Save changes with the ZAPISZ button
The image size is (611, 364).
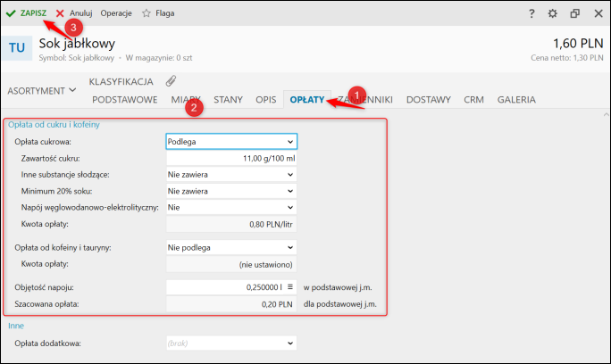coord(26,13)
